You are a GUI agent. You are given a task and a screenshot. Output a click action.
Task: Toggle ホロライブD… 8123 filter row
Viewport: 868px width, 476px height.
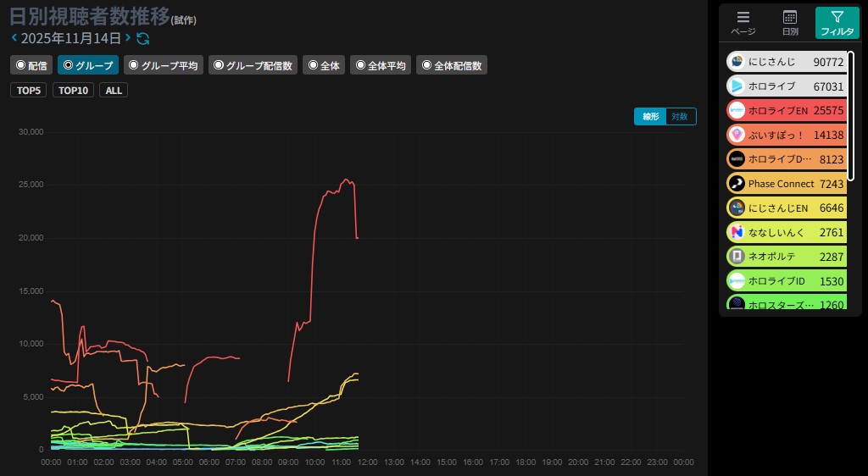(x=787, y=158)
